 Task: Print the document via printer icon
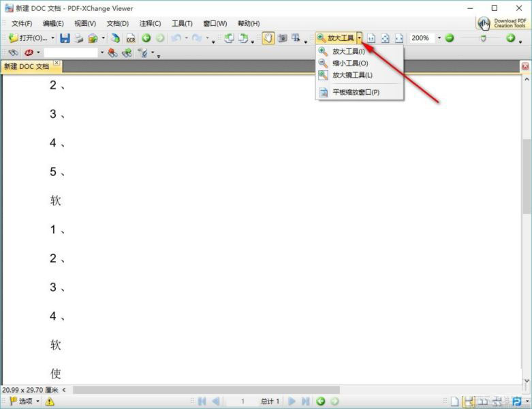tap(79, 38)
